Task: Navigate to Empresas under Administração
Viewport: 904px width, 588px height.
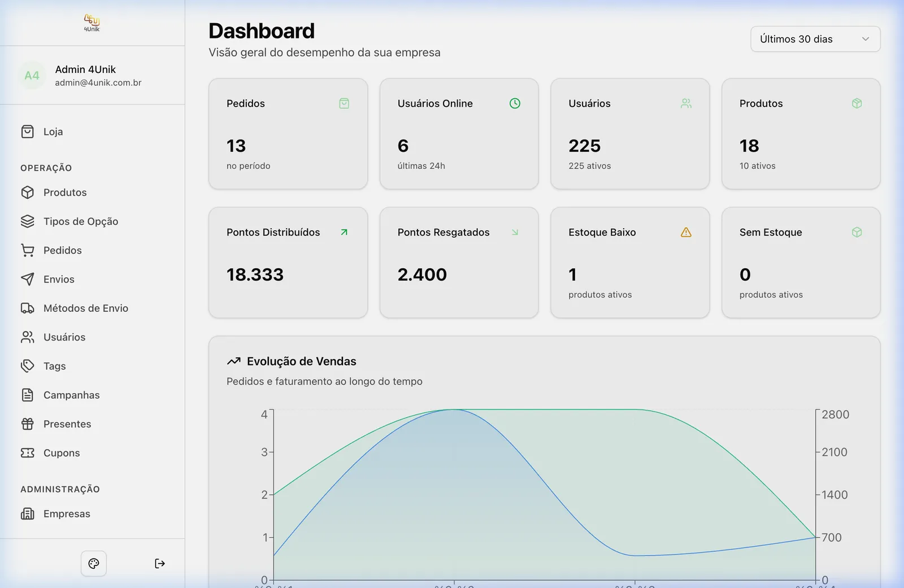Action: click(x=67, y=514)
